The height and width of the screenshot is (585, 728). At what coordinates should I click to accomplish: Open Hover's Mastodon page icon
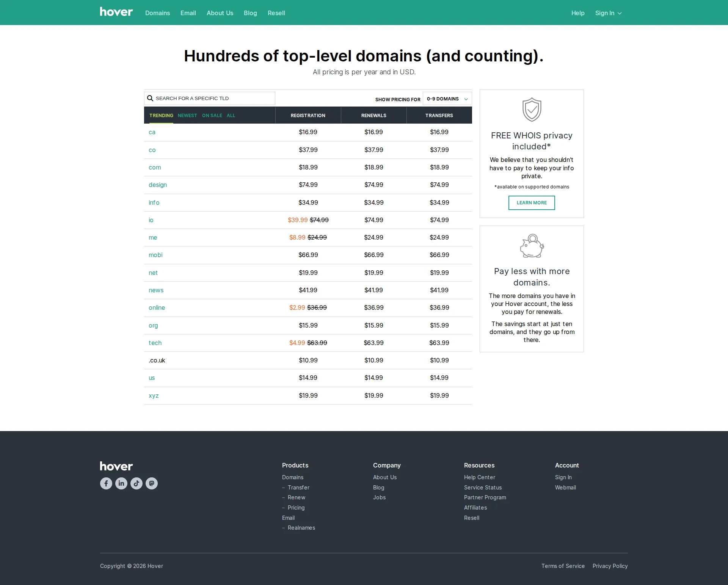[152, 483]
